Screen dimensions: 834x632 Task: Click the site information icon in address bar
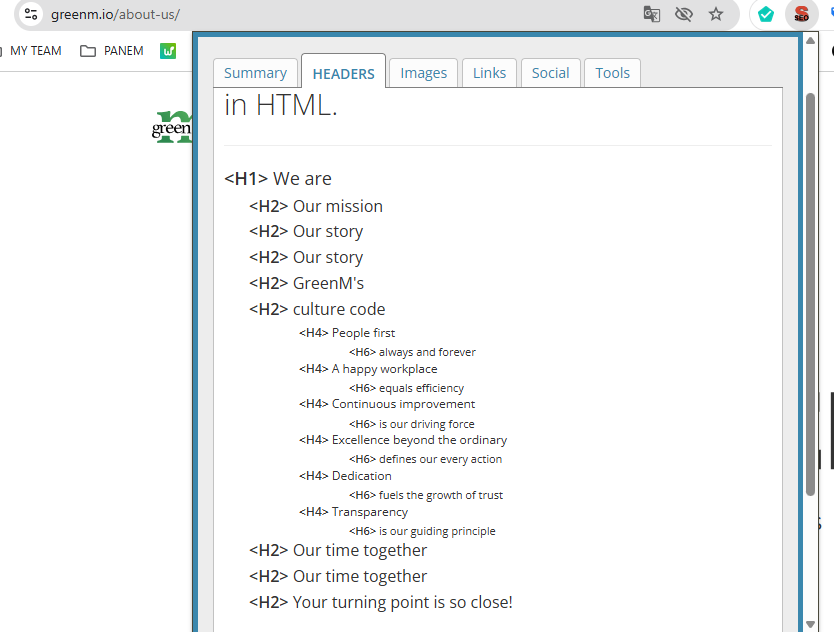point(30,15)
